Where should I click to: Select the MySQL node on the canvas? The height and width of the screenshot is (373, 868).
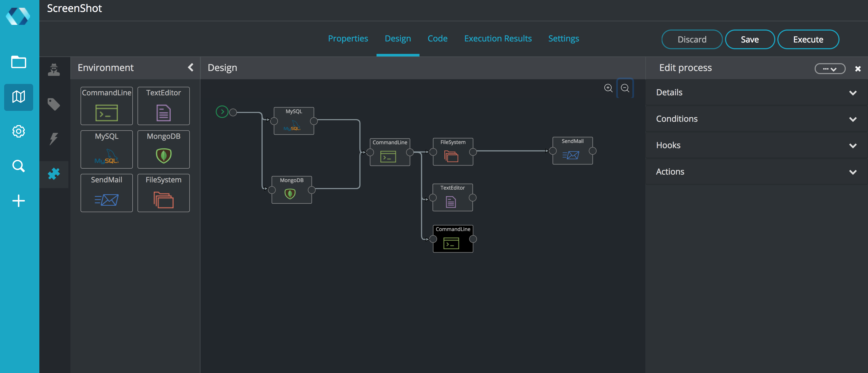tap(294, 121)
